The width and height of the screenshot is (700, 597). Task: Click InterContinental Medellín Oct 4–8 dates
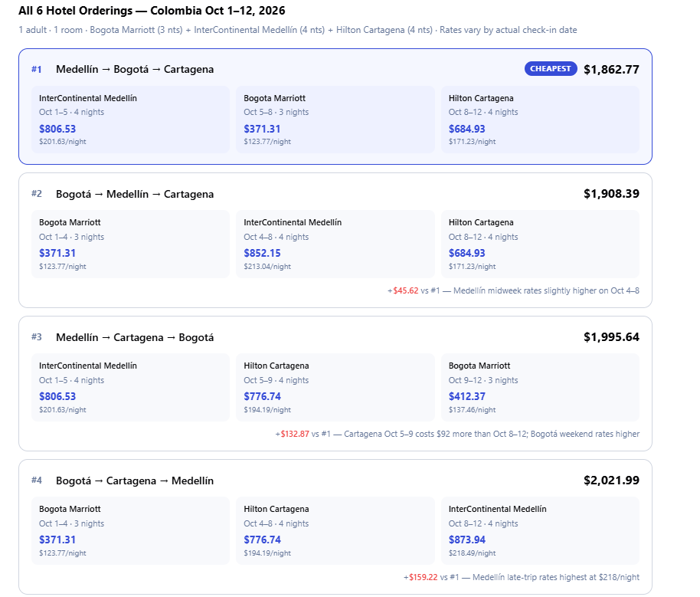click(x=276, y=237)
